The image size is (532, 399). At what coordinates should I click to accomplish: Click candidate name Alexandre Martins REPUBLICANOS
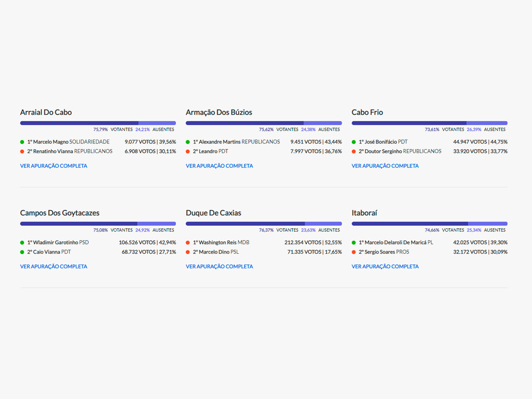(x=236, y=142)
